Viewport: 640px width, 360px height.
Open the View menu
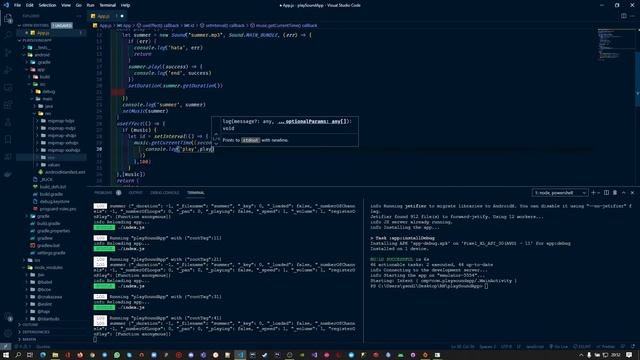(66, 5)
